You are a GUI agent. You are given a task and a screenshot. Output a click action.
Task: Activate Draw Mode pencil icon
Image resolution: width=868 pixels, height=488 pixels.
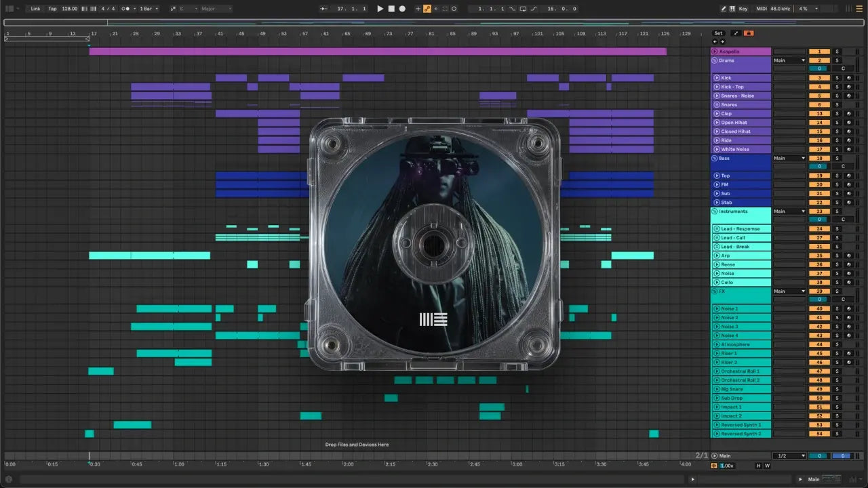coord(723,9)
